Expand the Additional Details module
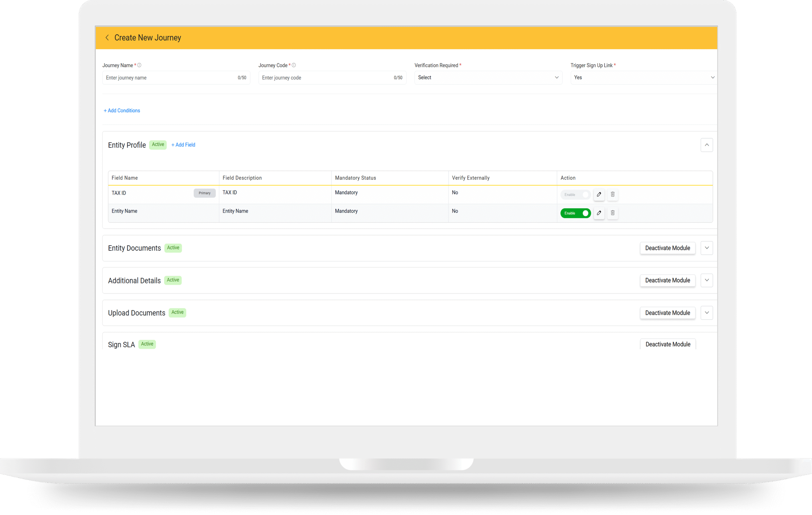812x515 pixels. point(707,280)
